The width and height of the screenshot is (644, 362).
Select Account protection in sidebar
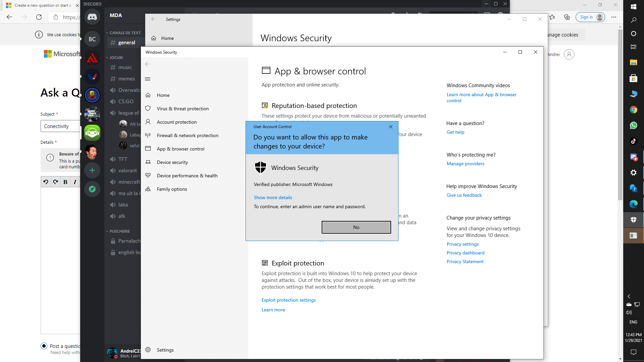177,122
